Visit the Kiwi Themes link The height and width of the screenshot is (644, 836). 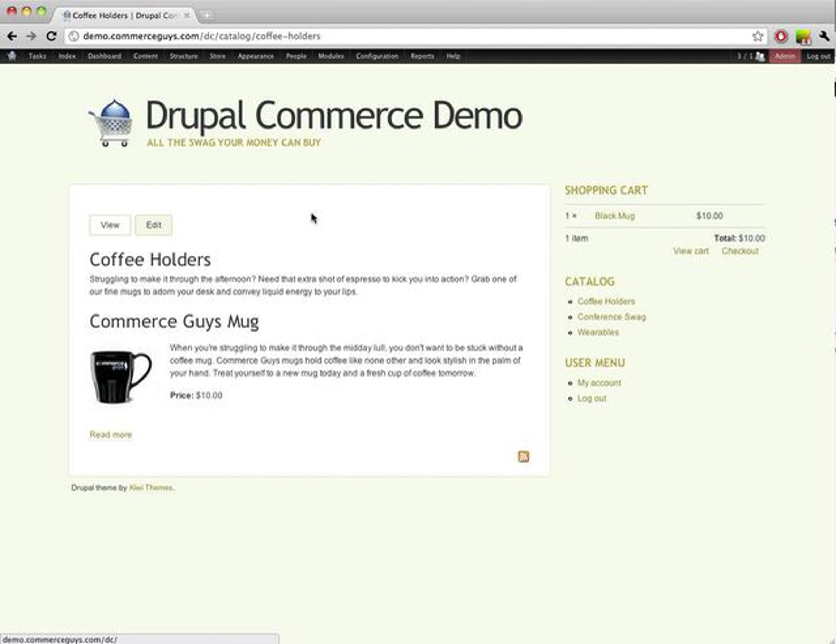pyautogui.click(x=151, y=488)
